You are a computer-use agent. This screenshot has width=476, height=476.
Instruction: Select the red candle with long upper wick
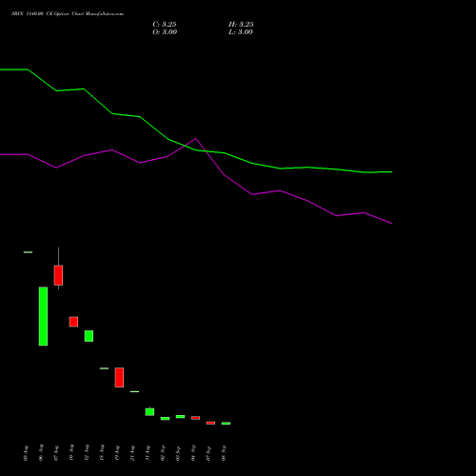point(58,275)
